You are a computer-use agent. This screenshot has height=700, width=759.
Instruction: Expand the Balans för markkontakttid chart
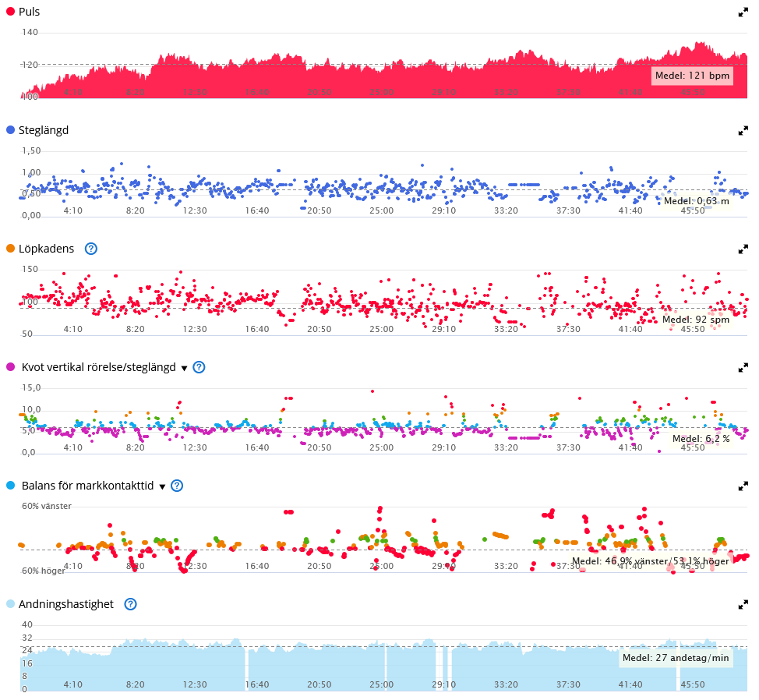(x=743, y=486)
